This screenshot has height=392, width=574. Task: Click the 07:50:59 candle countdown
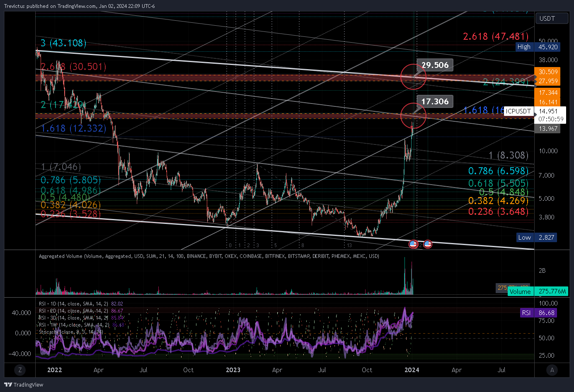[x=551, y=119]
